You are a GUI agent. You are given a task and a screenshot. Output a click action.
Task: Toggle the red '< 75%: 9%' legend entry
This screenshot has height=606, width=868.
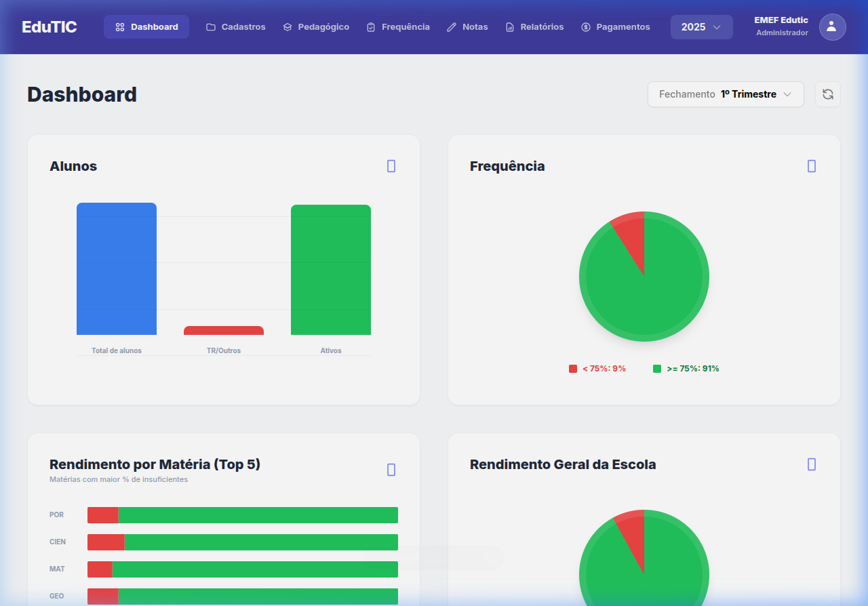click(597, 368)
